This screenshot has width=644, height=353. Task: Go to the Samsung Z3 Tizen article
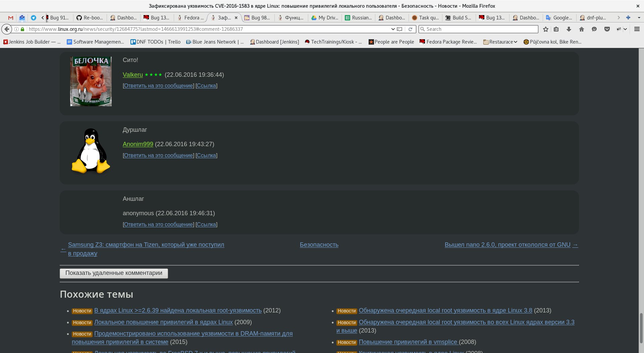point(146,249)
